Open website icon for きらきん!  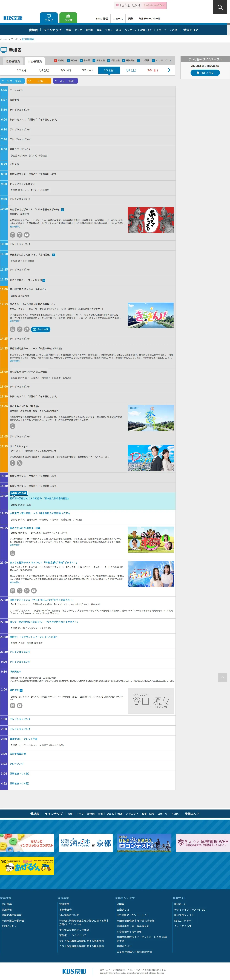(x=13, y=329)
